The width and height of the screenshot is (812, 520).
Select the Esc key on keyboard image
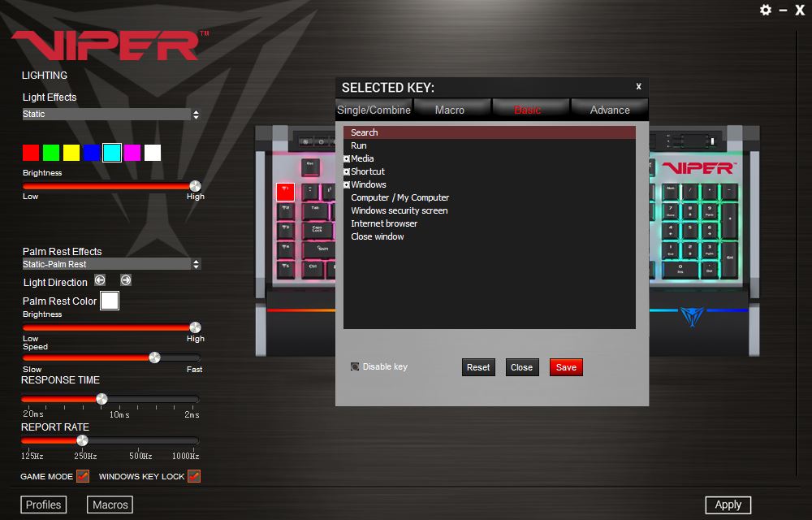click(310, 167)
